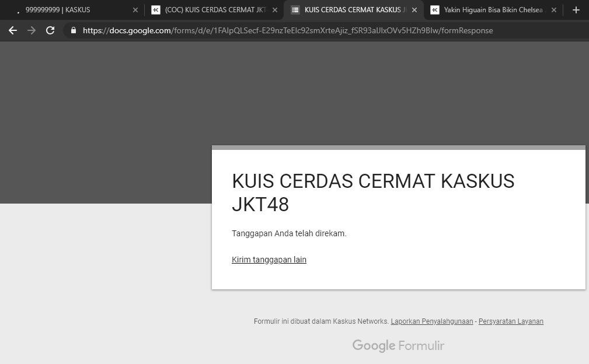Navigate back using the back arrow

[x=13, y=30]
